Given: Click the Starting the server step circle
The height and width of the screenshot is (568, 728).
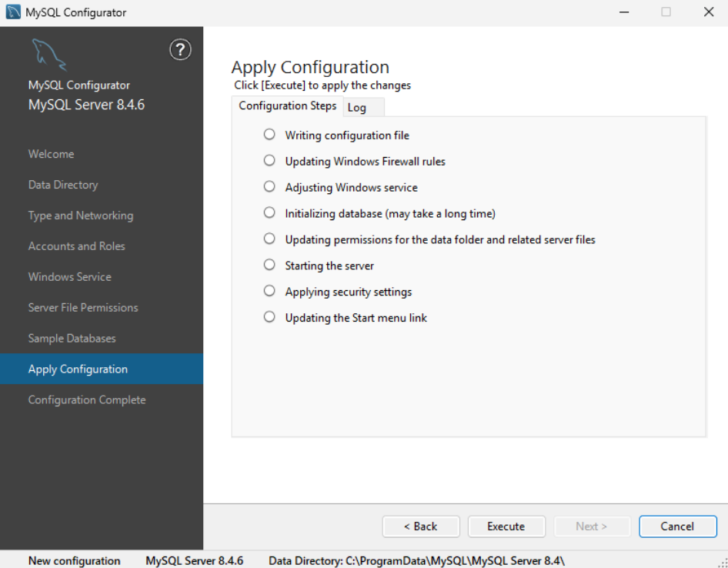Looking at the screenshot, I should [x=269, y=265].
